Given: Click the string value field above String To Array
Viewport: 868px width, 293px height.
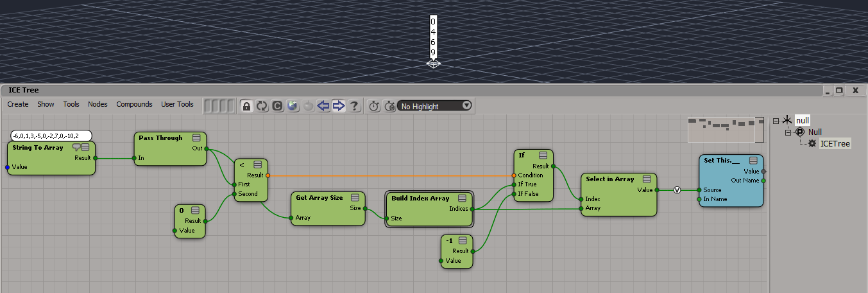Looking at the screenshot, I should [51, 136].
